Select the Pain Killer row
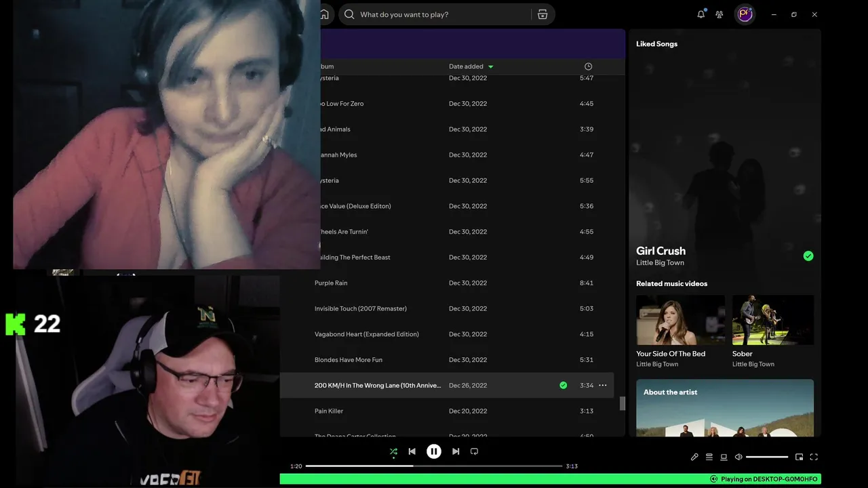 (x=447, y=411)
